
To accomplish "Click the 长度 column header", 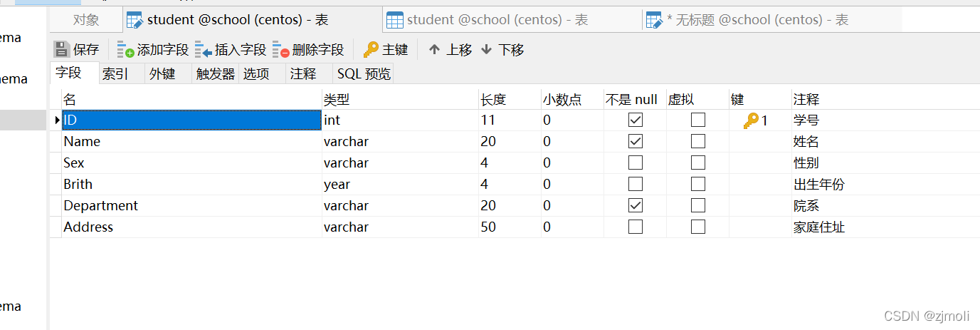I will [510, 99].
